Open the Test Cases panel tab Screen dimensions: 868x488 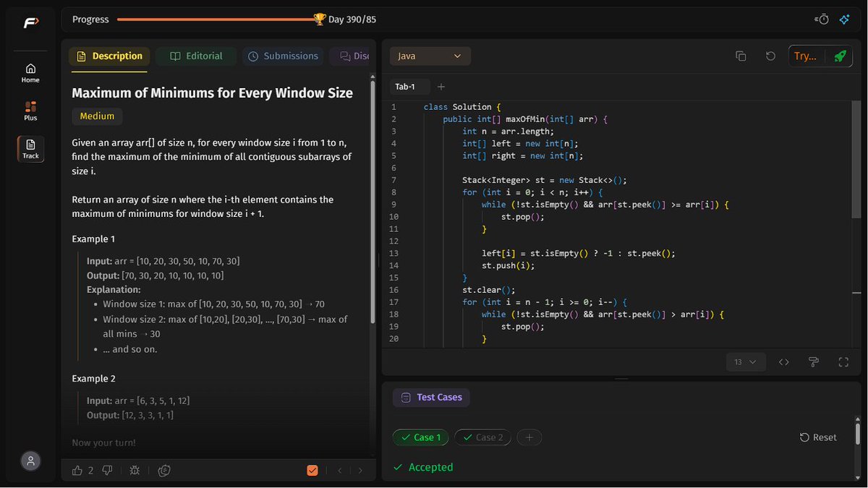(432, 397)
